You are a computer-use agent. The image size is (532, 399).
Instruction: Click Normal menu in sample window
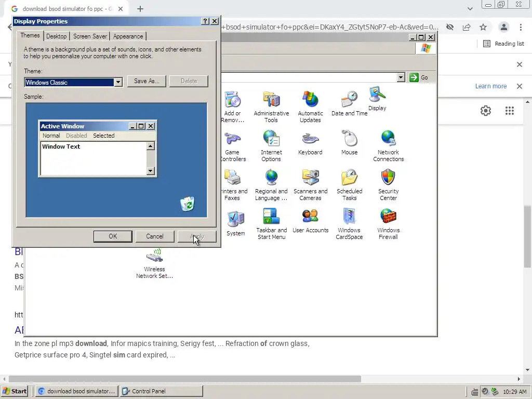point(51,136)
